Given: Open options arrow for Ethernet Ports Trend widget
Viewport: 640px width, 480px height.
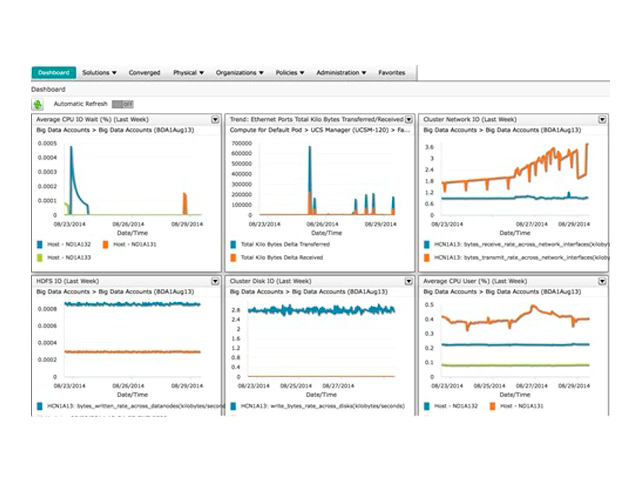Looking at the screenshot, I should (x=410, y=119).
